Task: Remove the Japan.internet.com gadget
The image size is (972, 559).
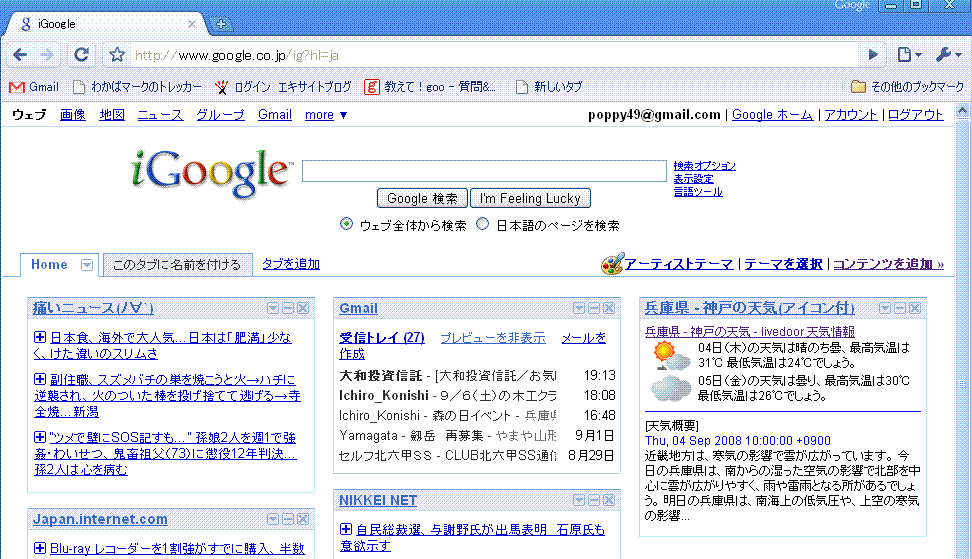Action: tap(303, 519)
